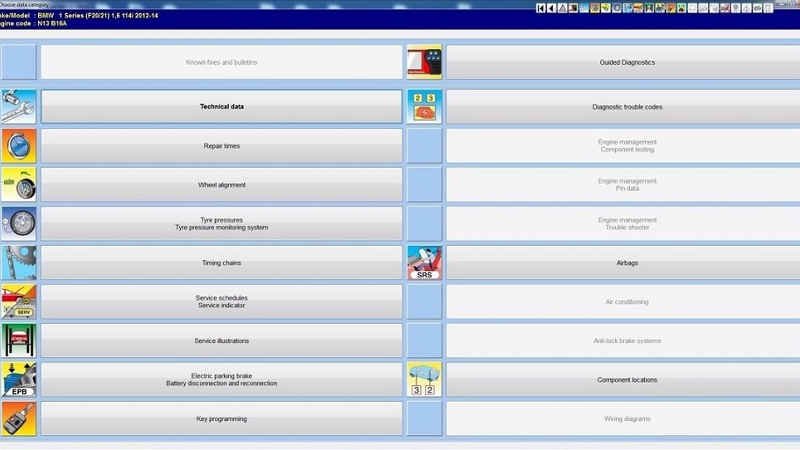This screenshot has width=800, height=450.
Task: Open the Wheel alignment category button
Action: 221,184
